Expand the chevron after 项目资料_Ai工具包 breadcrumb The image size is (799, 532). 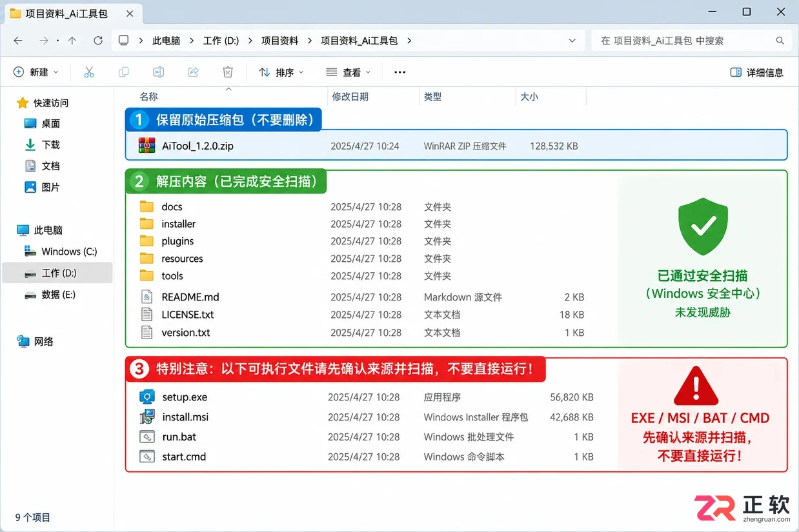pyautogui.click(x=409, y=41)
